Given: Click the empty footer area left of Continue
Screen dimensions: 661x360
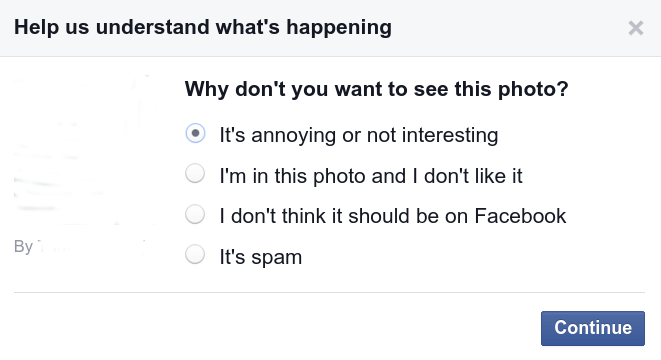Looking at the screenshot, I should point(274,328).
